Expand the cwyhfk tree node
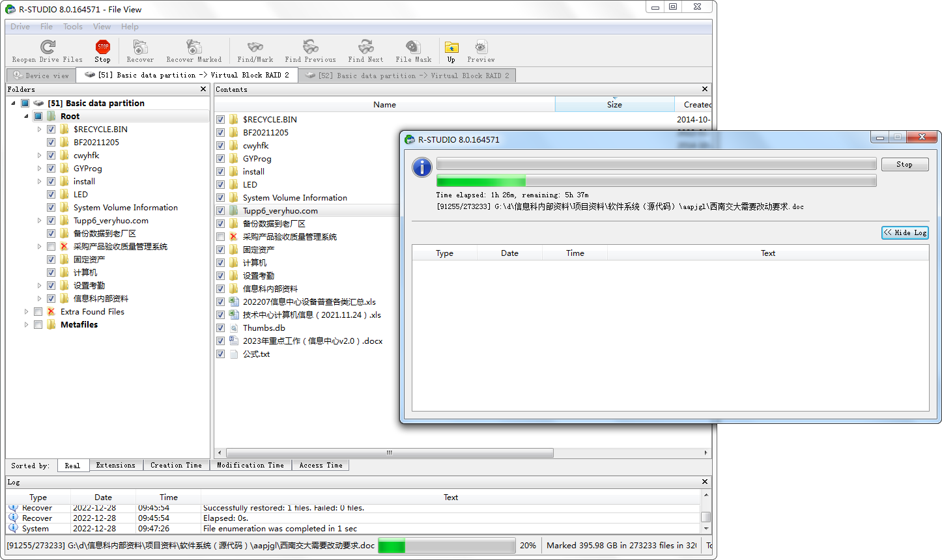 coord(39,155)
